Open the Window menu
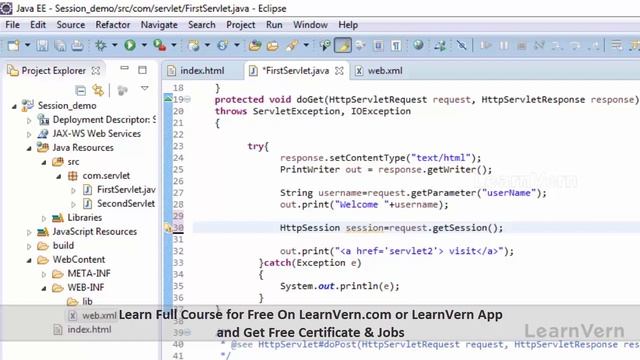The width and height of the screenshot is (640, 360). coord(310,25)
